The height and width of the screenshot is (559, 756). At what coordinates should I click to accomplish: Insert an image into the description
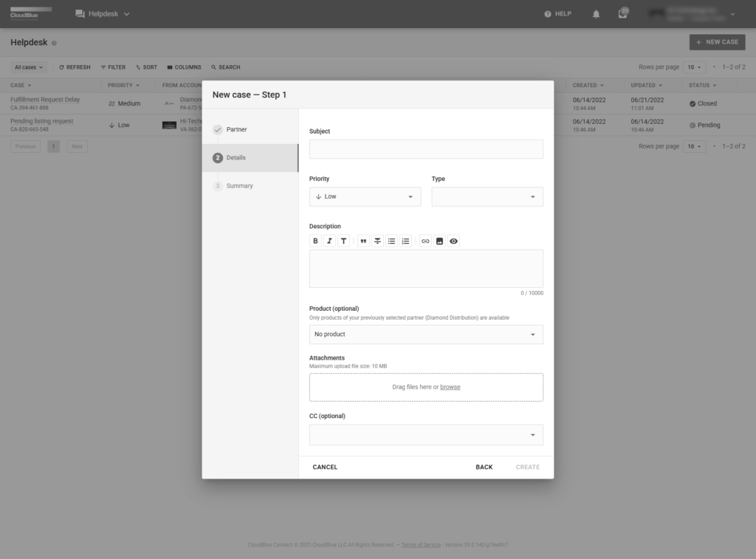tap(439, 241)
